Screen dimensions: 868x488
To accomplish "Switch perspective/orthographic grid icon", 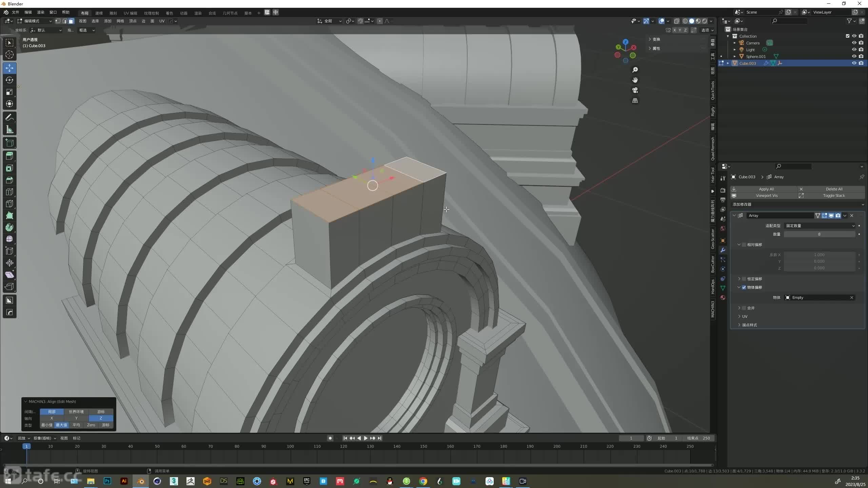I will point(635,101).
